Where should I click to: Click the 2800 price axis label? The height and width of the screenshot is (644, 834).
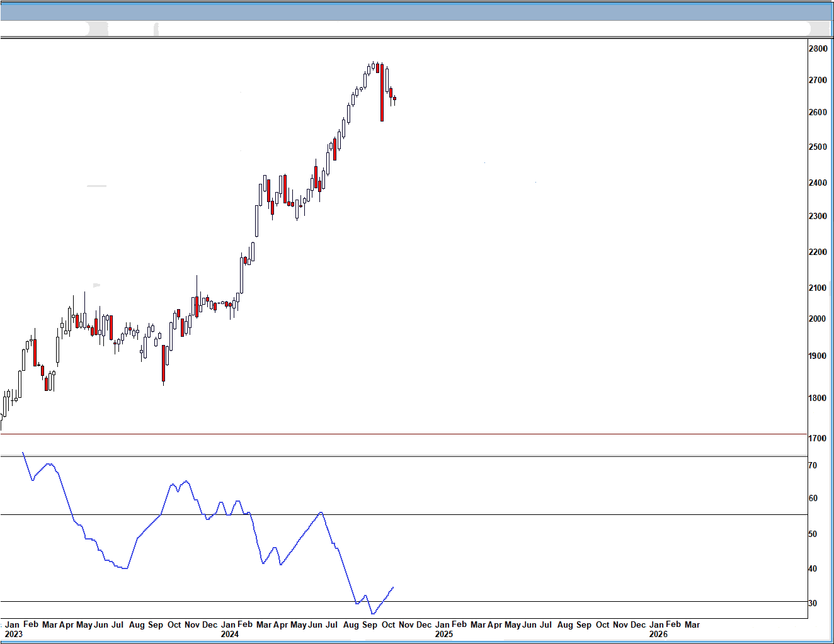coord(818,48)
